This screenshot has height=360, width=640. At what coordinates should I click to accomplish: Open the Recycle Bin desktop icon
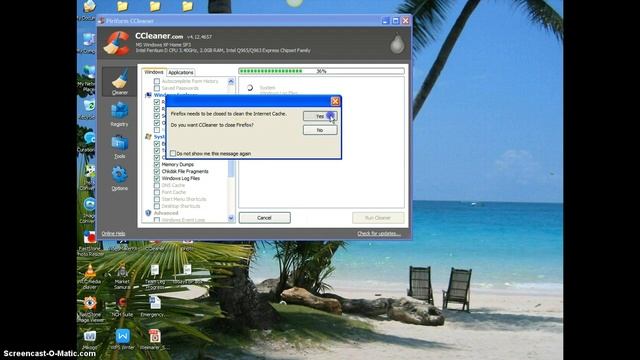click(x=89, y=109)
